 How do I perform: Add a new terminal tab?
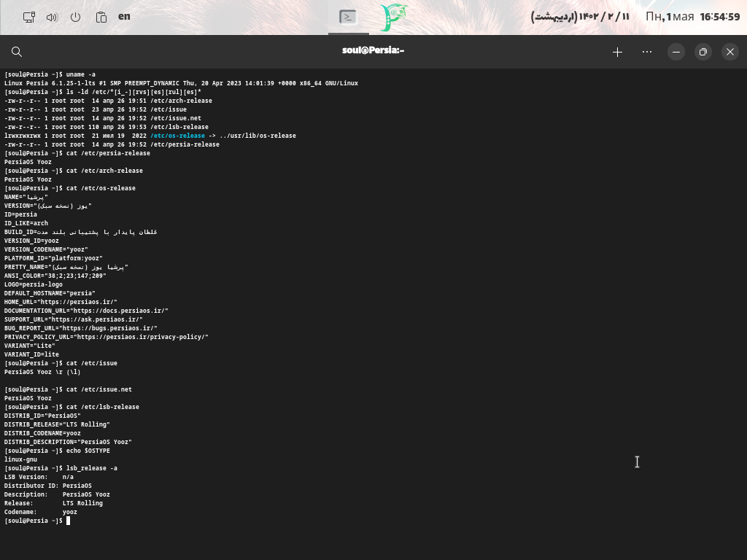[617, 52]
